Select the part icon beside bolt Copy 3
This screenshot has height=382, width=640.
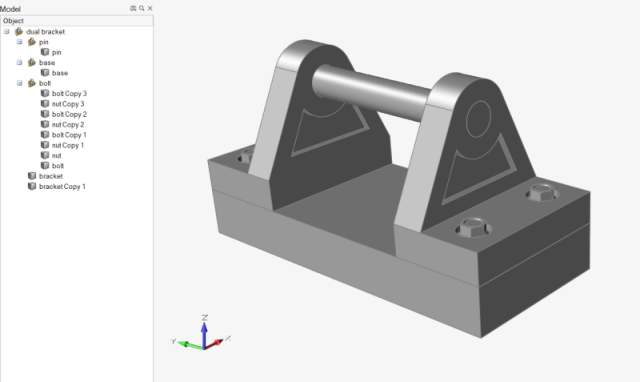[x=45, y=93]
